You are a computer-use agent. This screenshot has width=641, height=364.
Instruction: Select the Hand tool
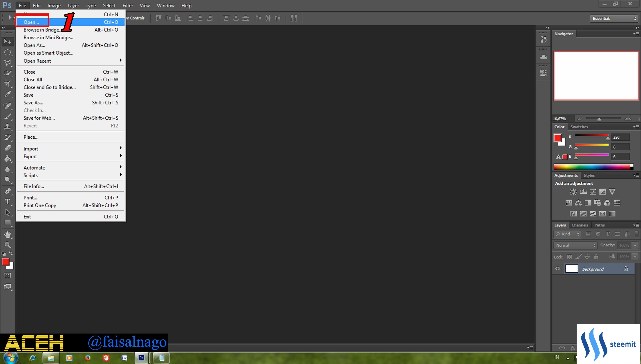pos(7,234)
